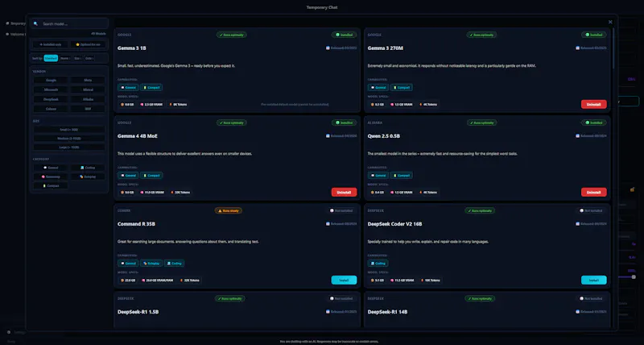Click the Command R 35B model title
The height and width of the screenshot is (345, 644).
click(x=136, y=224)
